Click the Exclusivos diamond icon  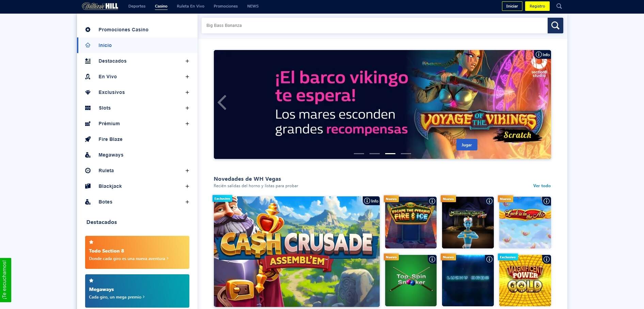pyautogui.click(x=88, y=92)
